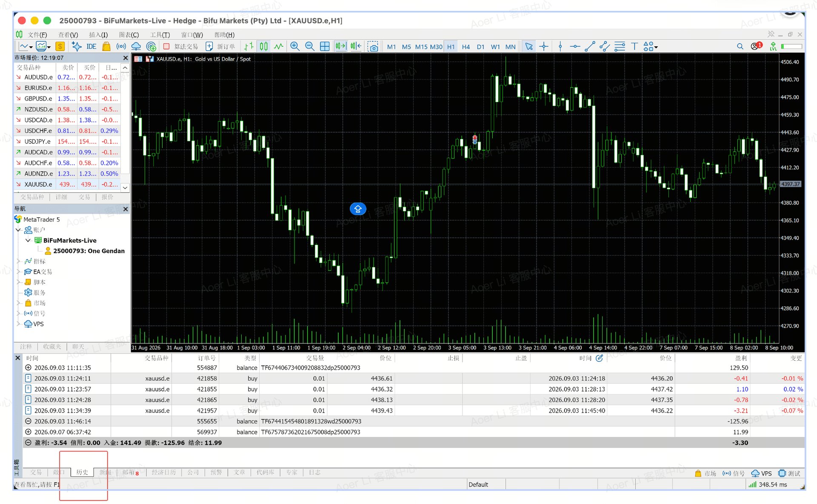
Task: Click the 信号 button in bottom right
Action: click(734, 473)
